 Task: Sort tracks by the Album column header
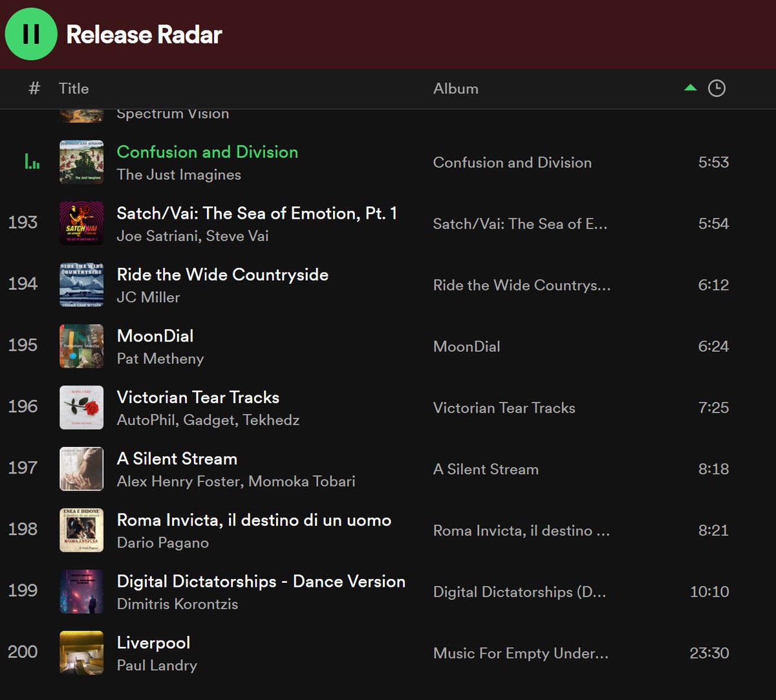(456, 89)
